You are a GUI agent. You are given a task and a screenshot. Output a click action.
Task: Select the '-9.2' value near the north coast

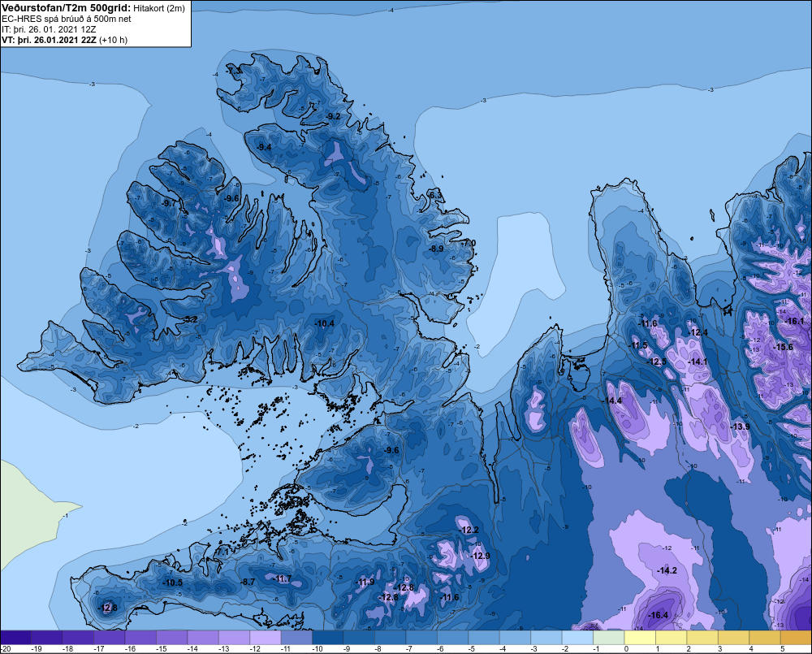pos(334,116)
